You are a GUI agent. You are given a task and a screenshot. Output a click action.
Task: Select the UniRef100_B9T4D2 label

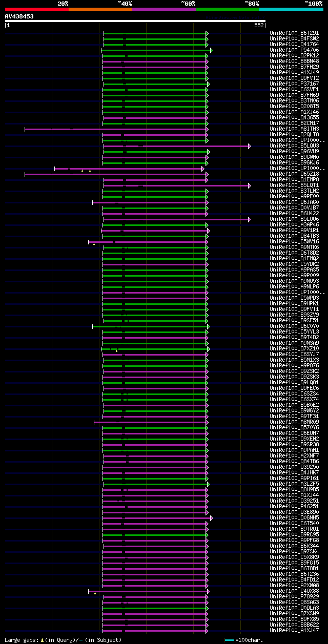point(294,338)
